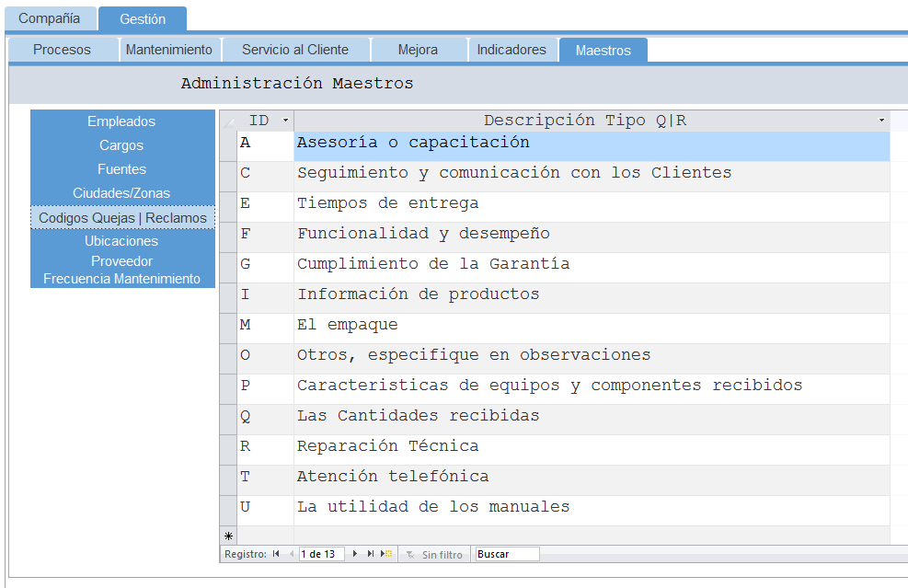Click the Sin filtro filter indicator

point(434,555)
